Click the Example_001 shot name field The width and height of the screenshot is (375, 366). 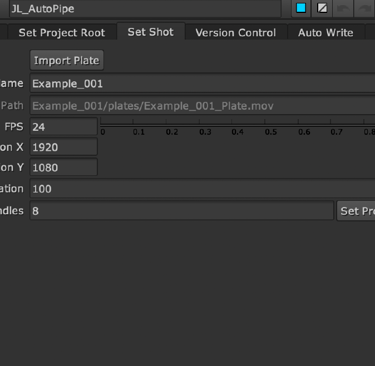[202, 83]
